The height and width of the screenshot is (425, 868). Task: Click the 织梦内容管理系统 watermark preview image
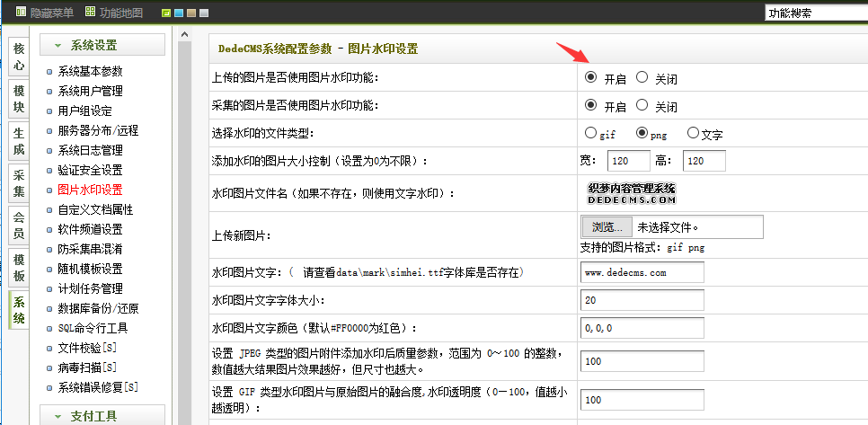[x=631, y=193]
